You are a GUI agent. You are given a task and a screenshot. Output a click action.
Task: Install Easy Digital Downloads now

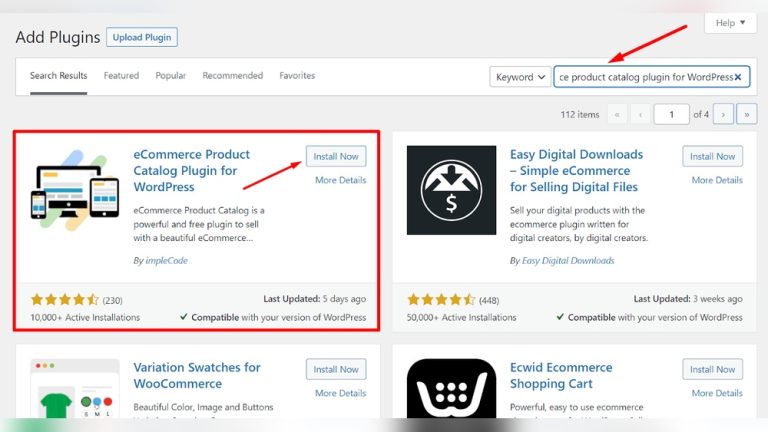712,156
